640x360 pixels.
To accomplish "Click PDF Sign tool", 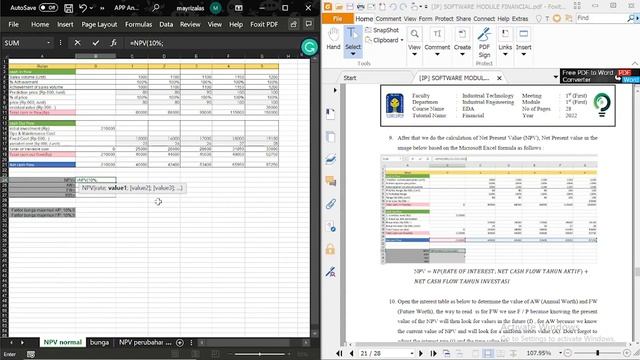I will click(484, 43).
